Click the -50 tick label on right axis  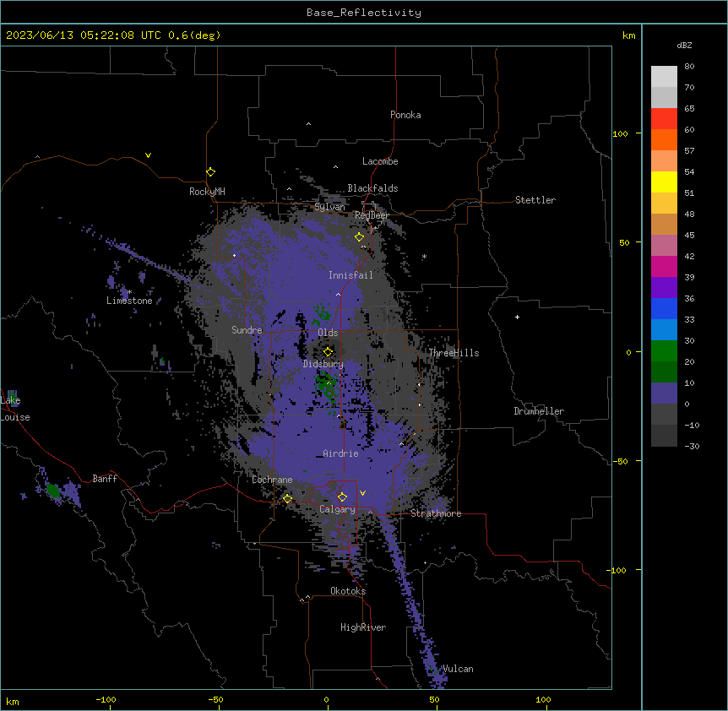click(620, 461)
